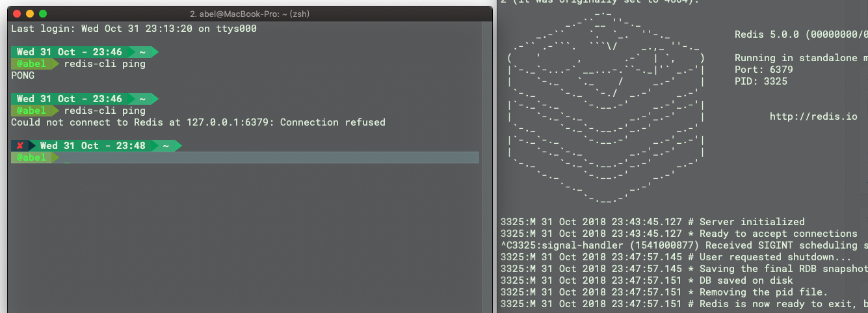The width and height of the screenshot is (868, 313).
Task: Click the 'Saving the final RDB snapshot' line
Action: pos(684,269)
